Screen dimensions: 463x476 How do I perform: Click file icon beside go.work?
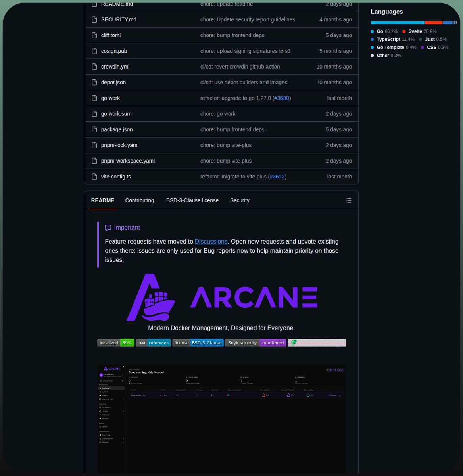94,98
